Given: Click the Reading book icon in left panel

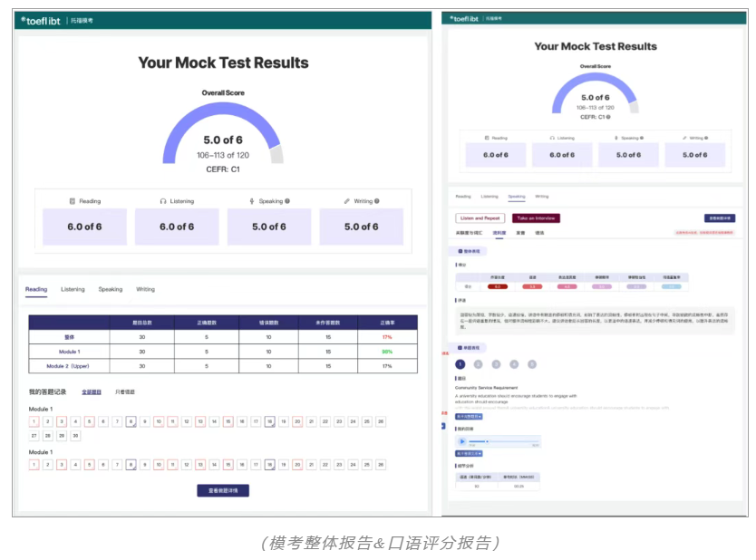Looking at the screenshot, I should click(73, 201).
